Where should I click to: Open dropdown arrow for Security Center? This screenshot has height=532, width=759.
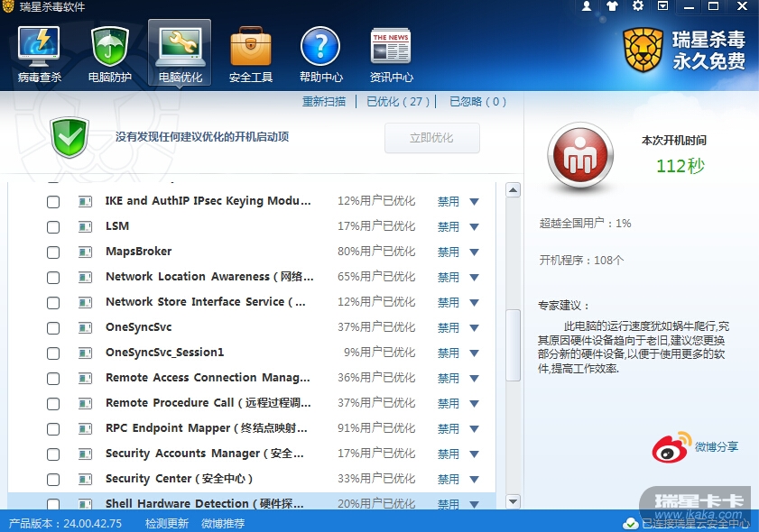[475, 480]
